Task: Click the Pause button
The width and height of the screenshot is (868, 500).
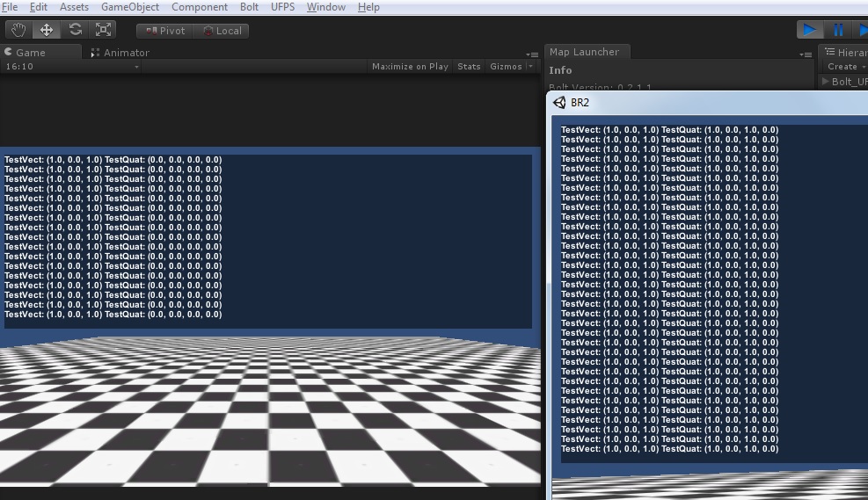Action: point(838,30)
